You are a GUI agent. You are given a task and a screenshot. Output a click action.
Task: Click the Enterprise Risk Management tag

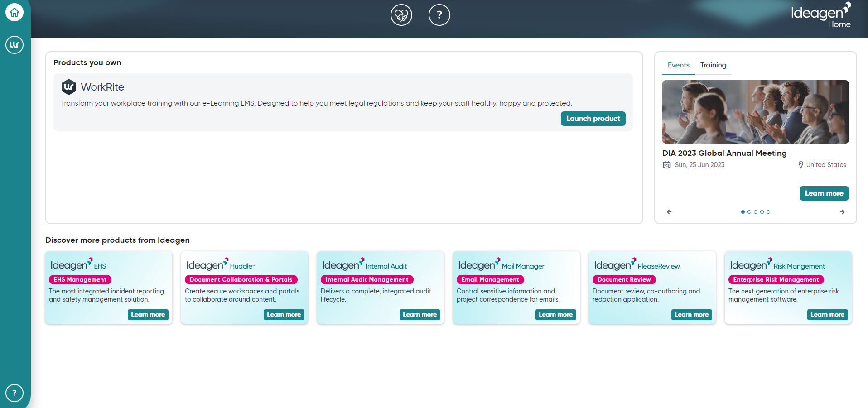(776, 280)
